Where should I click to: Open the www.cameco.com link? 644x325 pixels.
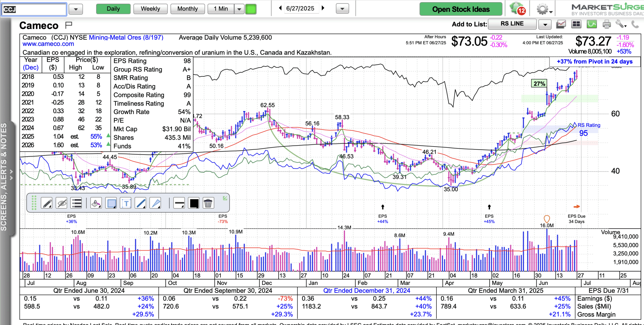(48, 44)
